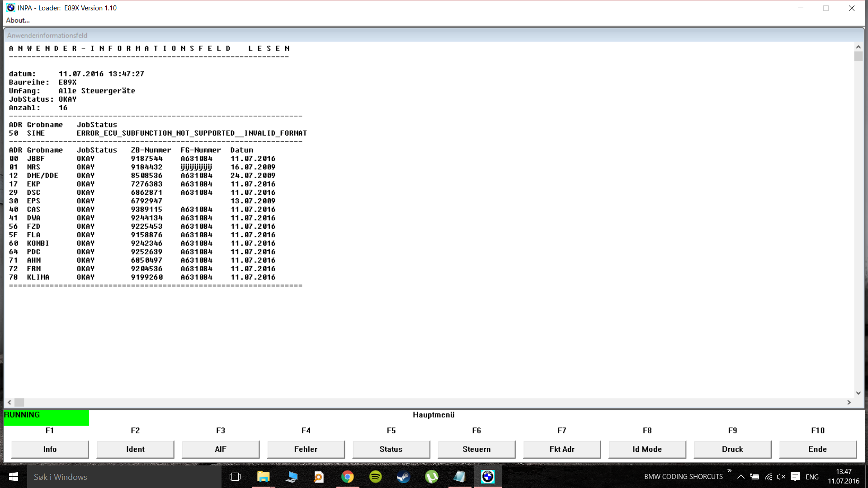Viewport: 868px width, 488px height.
Task: Open the About... menu
Action: pos(18,20)
